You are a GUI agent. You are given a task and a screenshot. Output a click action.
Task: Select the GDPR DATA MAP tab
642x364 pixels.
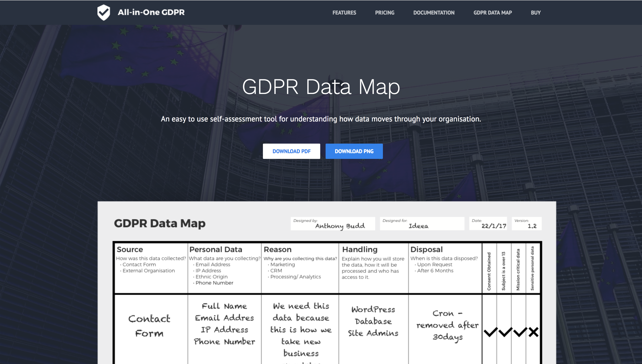click(x=492, y=12)
